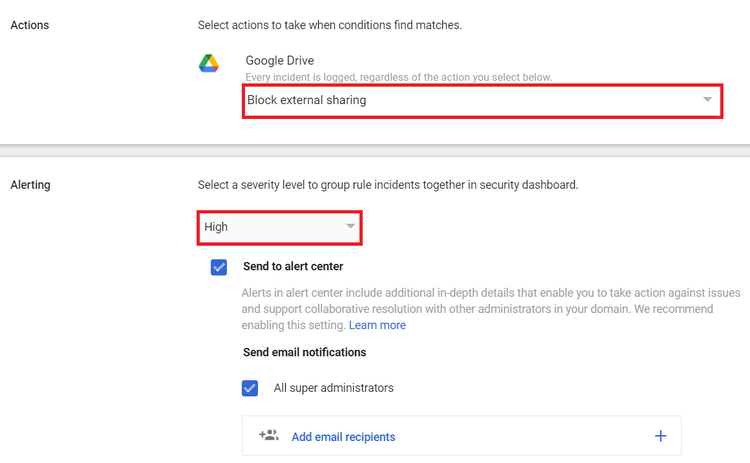Open the Learn more link
750x463 pixels.
(x=377, y=325)
